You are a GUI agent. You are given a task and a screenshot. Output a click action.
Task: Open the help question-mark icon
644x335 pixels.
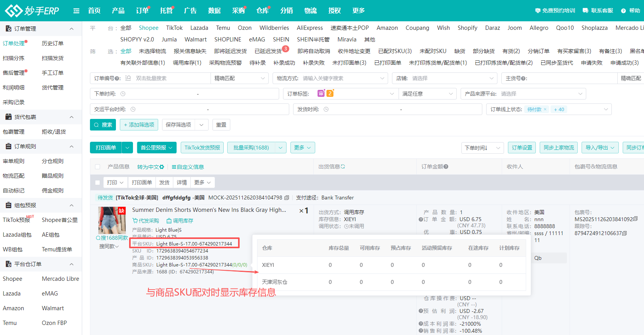pyautogui.click(x=623, y=11)
